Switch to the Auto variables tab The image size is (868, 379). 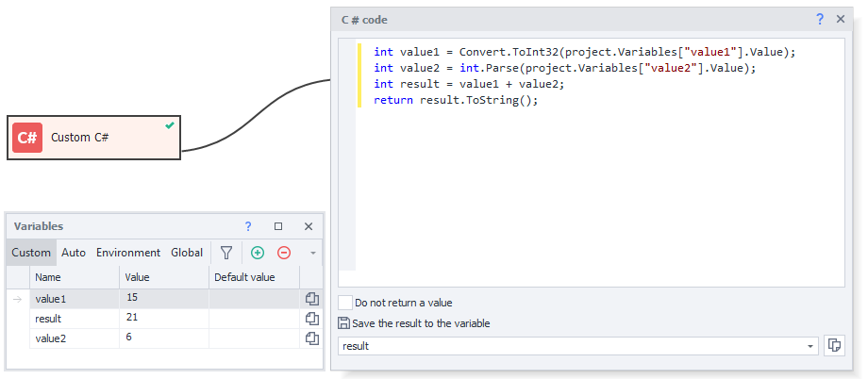[74, 253]
